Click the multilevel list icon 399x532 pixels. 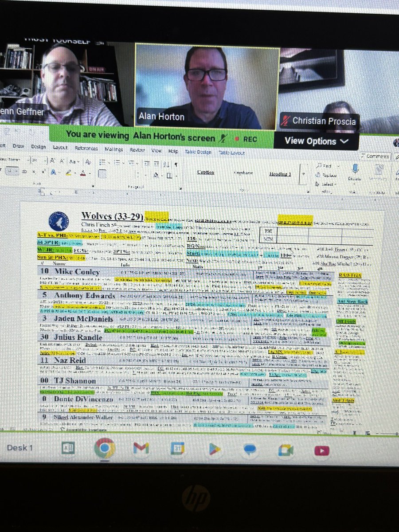point(133,163)
